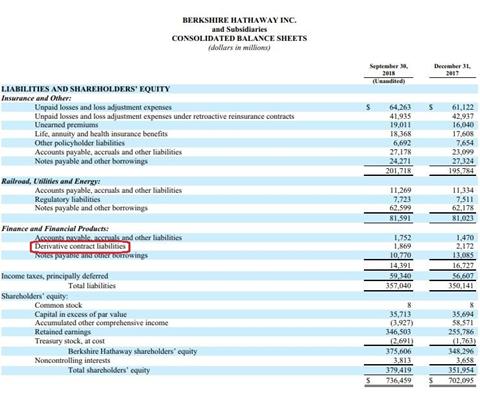
Task: Select Railroad section 'Notes payable and other borrowings'
Action: coord(91,208)
